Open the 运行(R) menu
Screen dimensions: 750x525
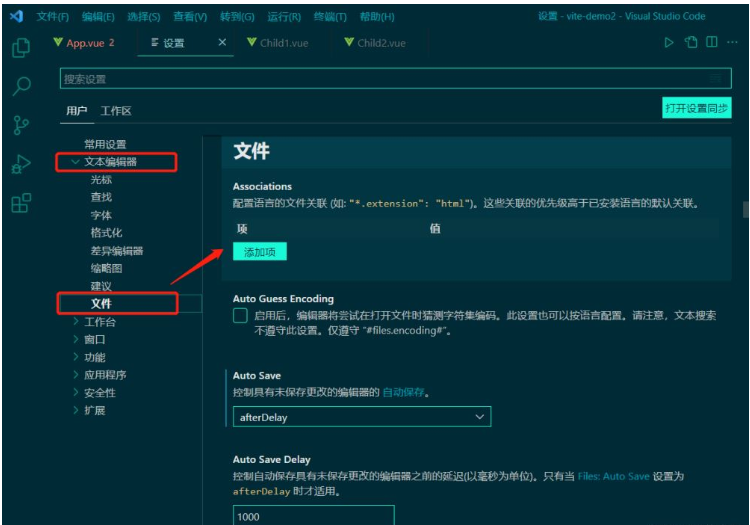point(284,17)
